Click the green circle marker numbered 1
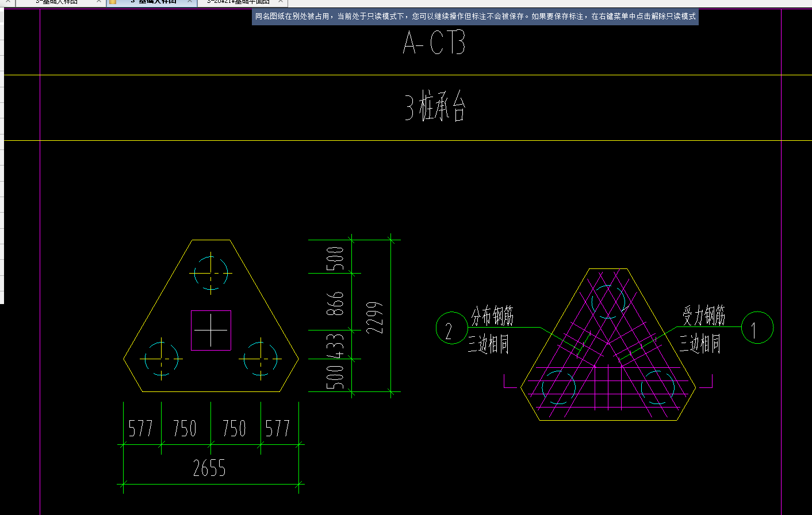 click(757, 328)
